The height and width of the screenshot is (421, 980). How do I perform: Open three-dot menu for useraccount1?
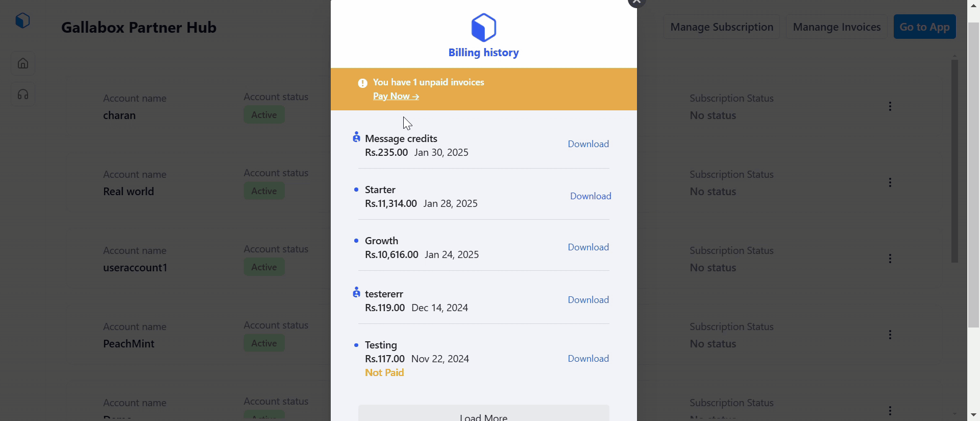coord(890,259)
